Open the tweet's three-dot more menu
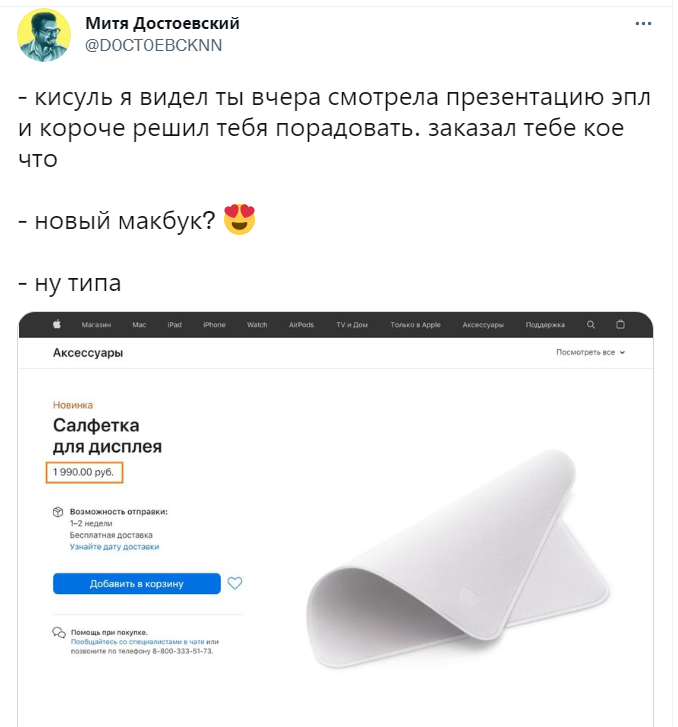The width and height of the screenshot is (678, 727). pyautogui.click(x=643, y=24)
